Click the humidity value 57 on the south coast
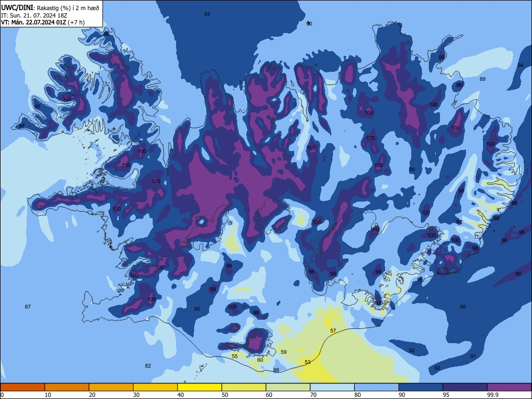The height and width of the screenshot is (399, 532). 333,331
